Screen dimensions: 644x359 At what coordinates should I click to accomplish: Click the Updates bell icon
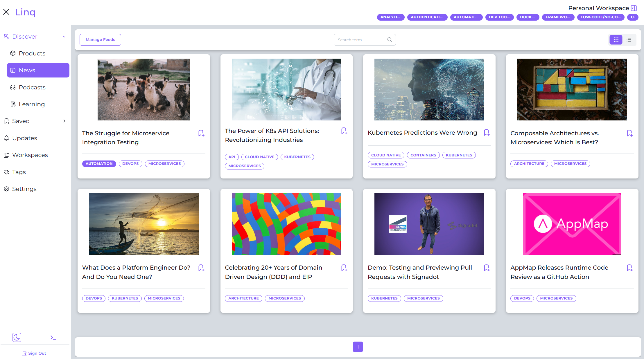(7, 138)
